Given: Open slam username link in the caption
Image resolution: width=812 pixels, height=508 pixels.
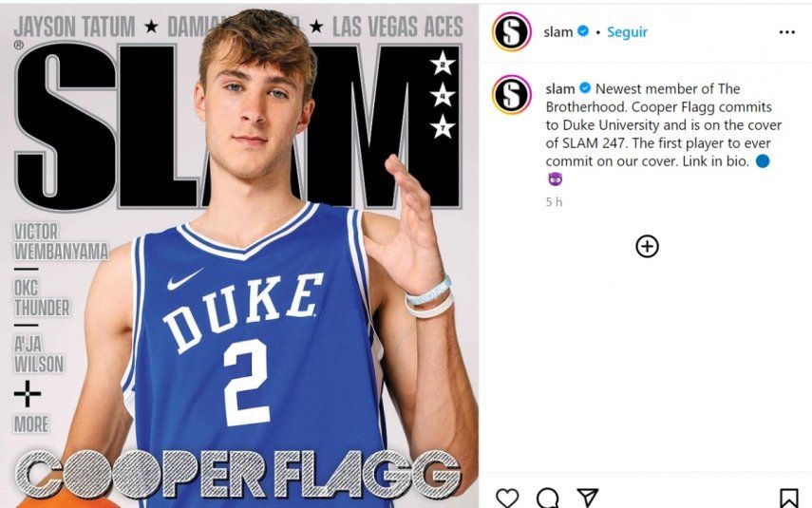Looking at the screenshot, I should click(559, 89).
